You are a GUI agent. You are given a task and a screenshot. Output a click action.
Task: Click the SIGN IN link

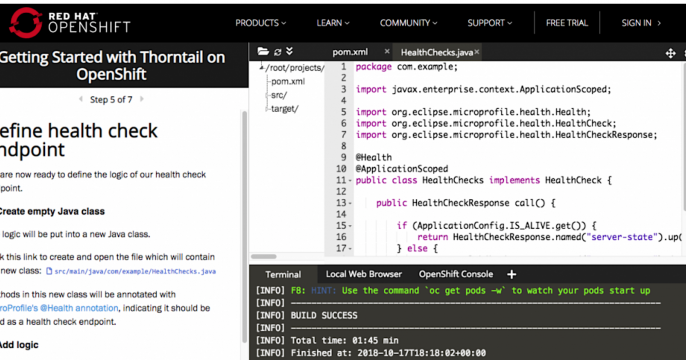tap(641, 23)
